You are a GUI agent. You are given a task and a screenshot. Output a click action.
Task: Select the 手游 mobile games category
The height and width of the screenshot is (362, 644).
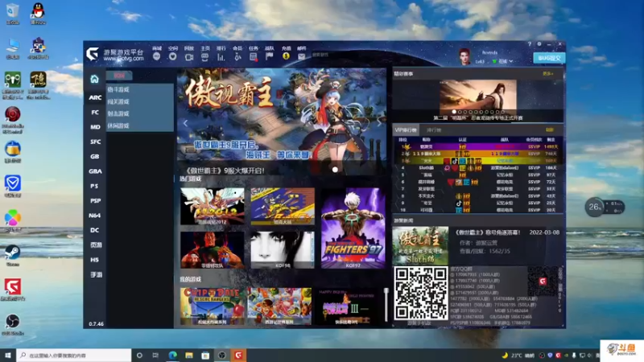(95, 274)
